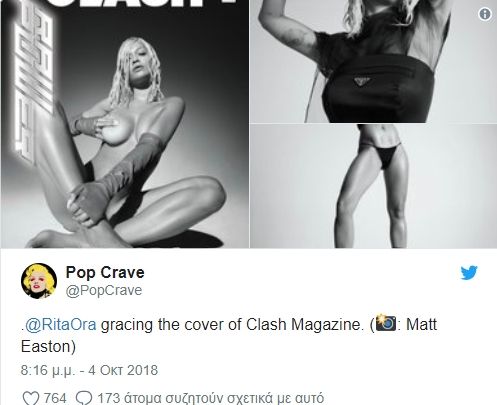Open the photo with the black Prada top
Screen dimensions: 497x405
374,61
